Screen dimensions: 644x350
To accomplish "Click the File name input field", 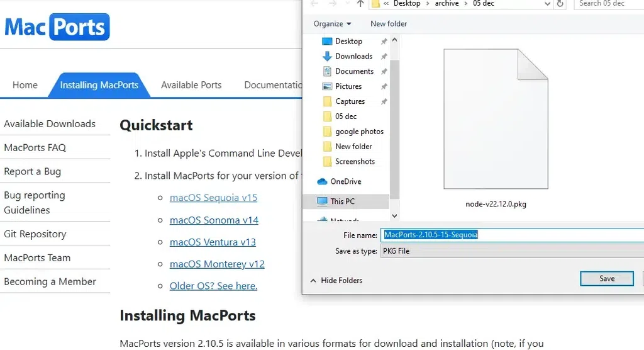I will [512, 235].
